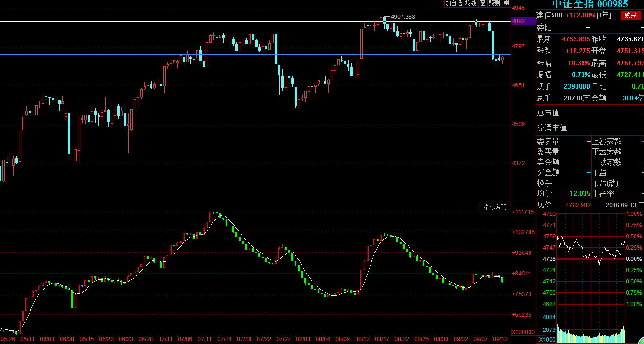The height and width of the screenshot is (344, 644).
Task: Click the 最低 value 4727.411
Action: (630, 75)
